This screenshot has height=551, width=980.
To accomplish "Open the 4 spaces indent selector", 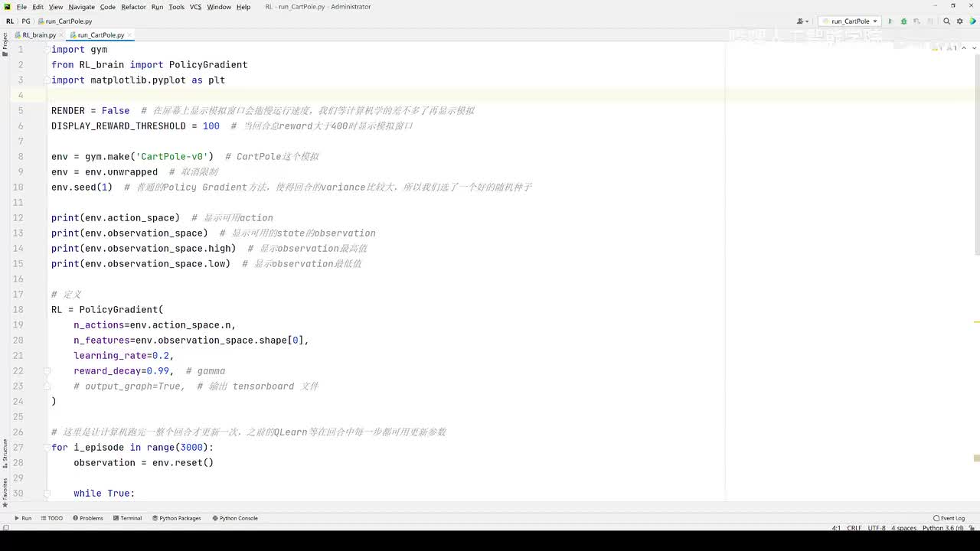I will click(x=904, y=528).
